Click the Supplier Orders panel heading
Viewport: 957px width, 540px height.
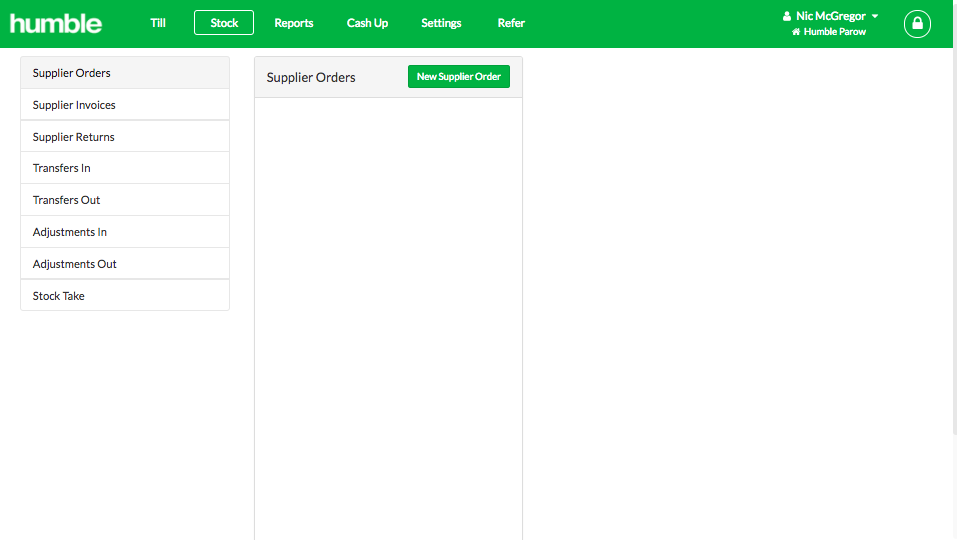point(311,77)
